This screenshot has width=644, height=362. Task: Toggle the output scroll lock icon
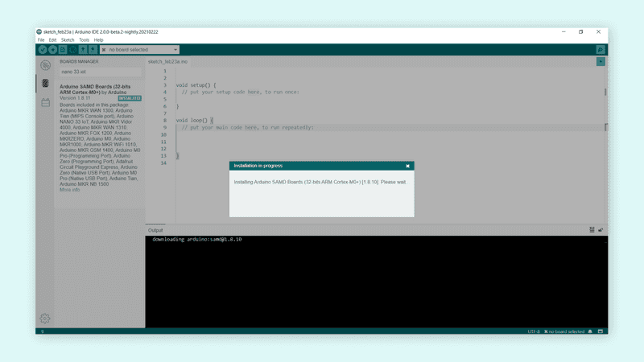pyautogui.click(x=601, y=230)
